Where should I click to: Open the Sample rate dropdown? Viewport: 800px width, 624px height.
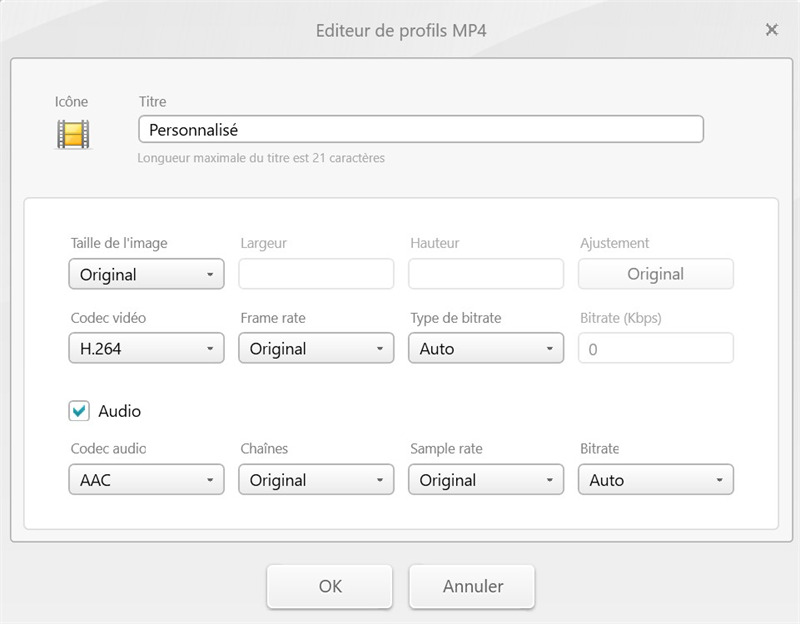(x=486, y=479)
